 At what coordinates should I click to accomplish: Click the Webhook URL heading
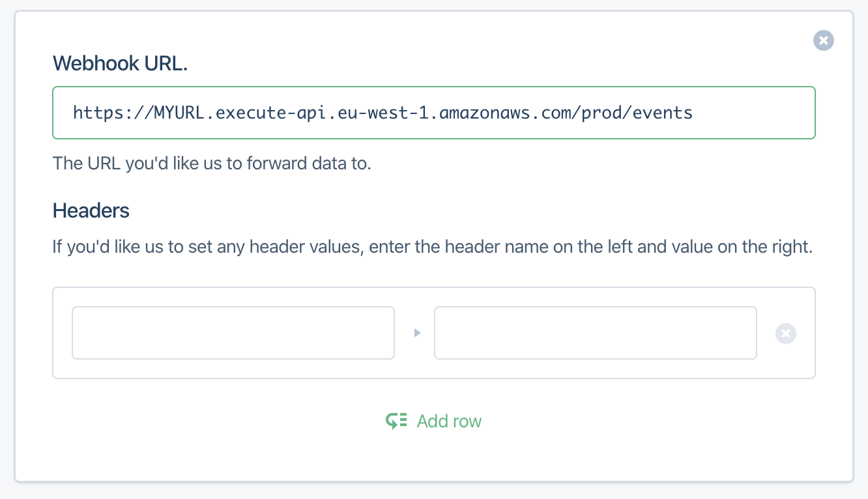tap(120, 63)
